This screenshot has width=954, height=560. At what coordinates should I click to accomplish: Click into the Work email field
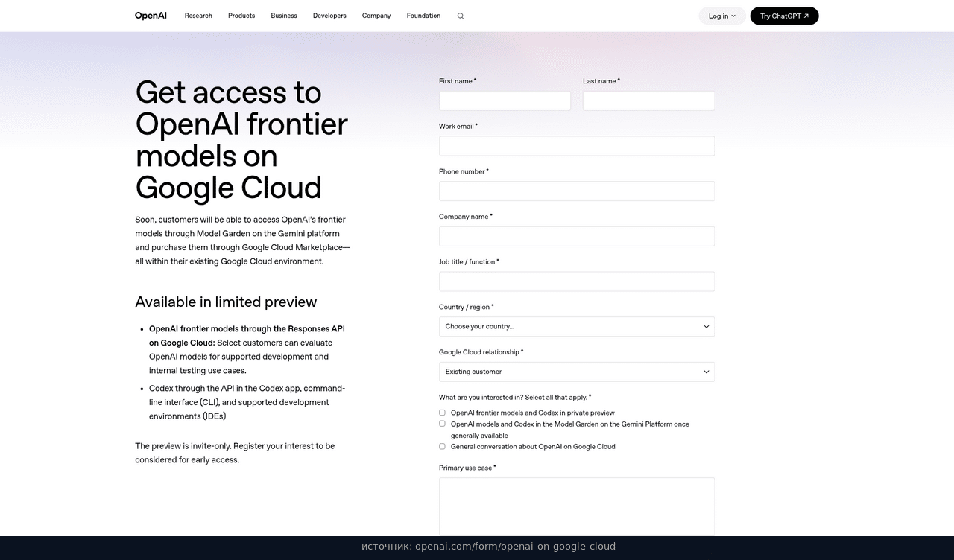(577, 146)
